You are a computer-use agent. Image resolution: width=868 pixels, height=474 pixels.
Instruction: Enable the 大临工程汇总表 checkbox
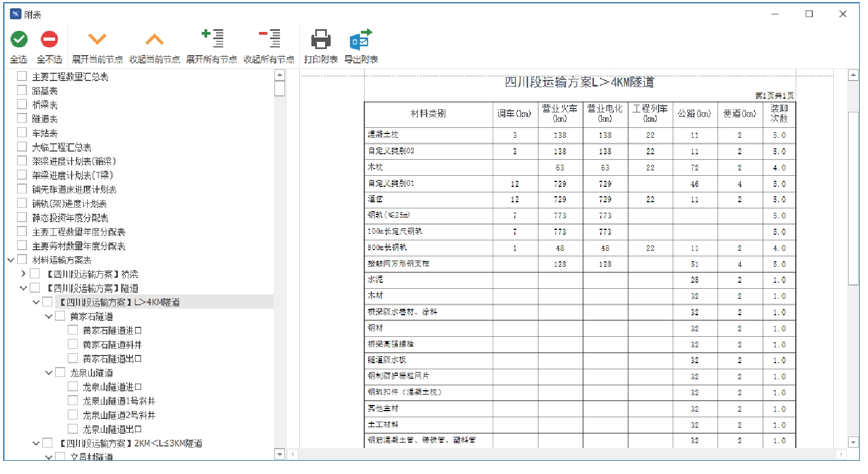[22, 147]
